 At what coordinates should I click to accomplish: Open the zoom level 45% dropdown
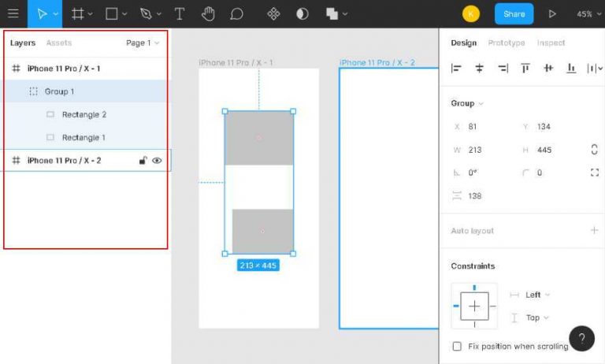(586, 14)
